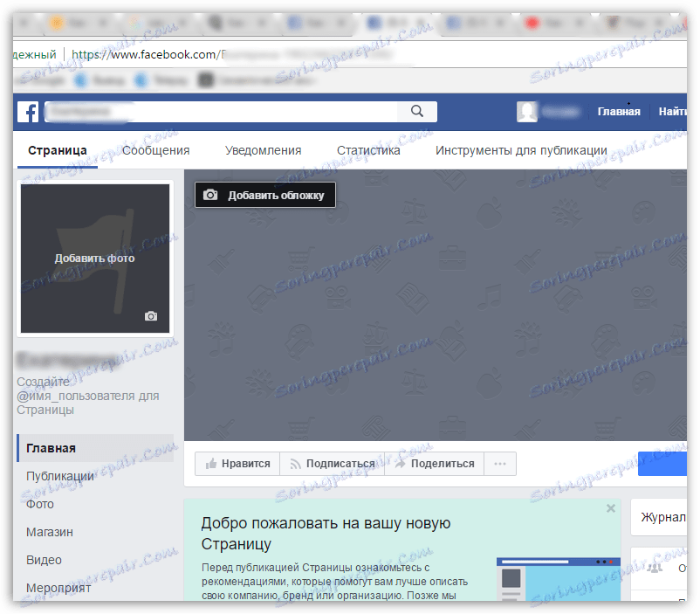The width and height of the screenshot is (700, 614).
Task: Click Добавить фото on profile picture
Action: point(94,259)
